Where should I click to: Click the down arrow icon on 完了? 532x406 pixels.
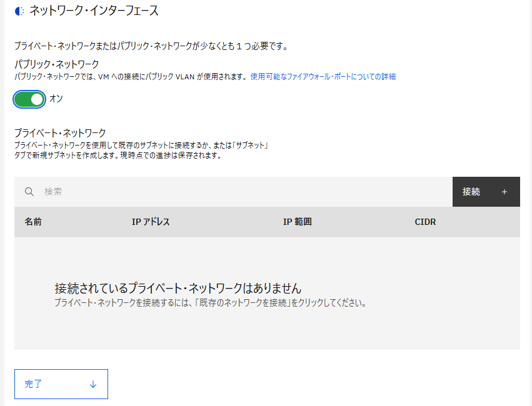click(x=93, y=384)
